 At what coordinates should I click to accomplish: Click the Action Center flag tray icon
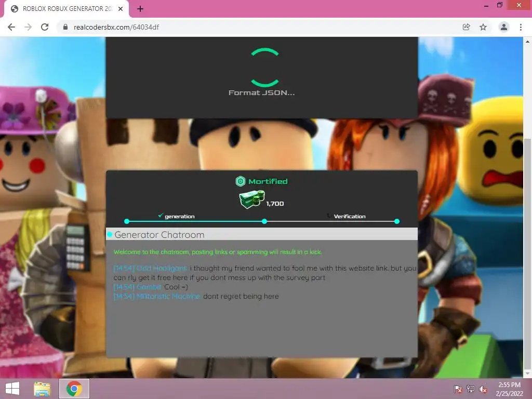458,389
